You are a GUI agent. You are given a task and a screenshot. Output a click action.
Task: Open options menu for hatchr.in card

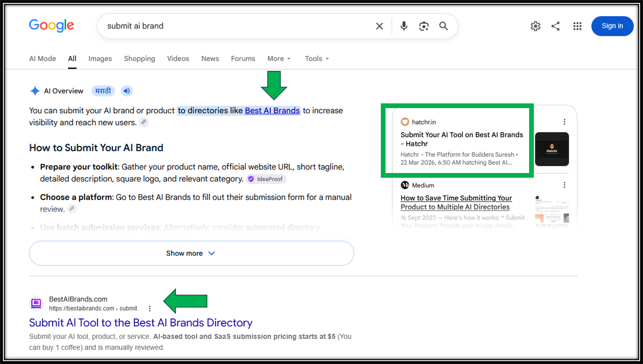click(x=564, y=122)
